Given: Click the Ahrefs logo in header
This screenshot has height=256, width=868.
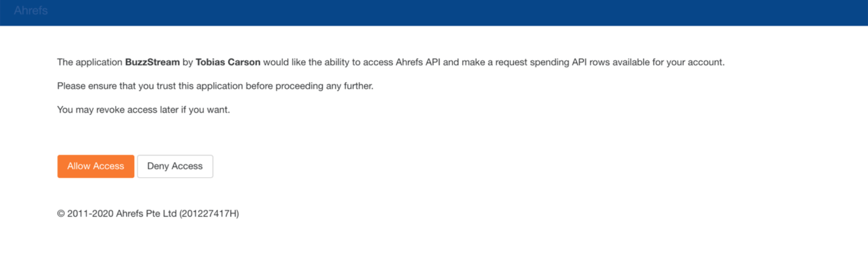Looking at the screenshot, I should pyautogui.click(x=31, y=11).
